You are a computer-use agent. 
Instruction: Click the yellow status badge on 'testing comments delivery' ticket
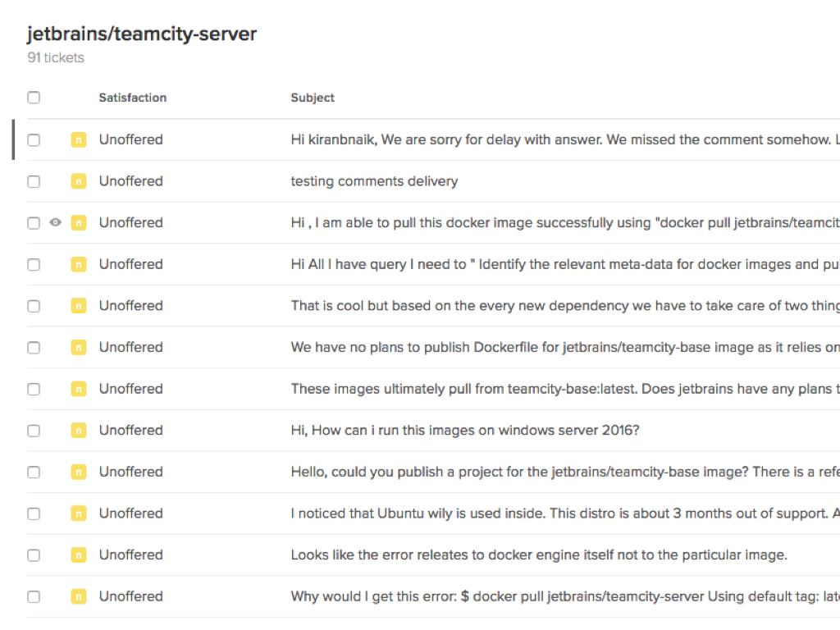(x=79, y=181)
